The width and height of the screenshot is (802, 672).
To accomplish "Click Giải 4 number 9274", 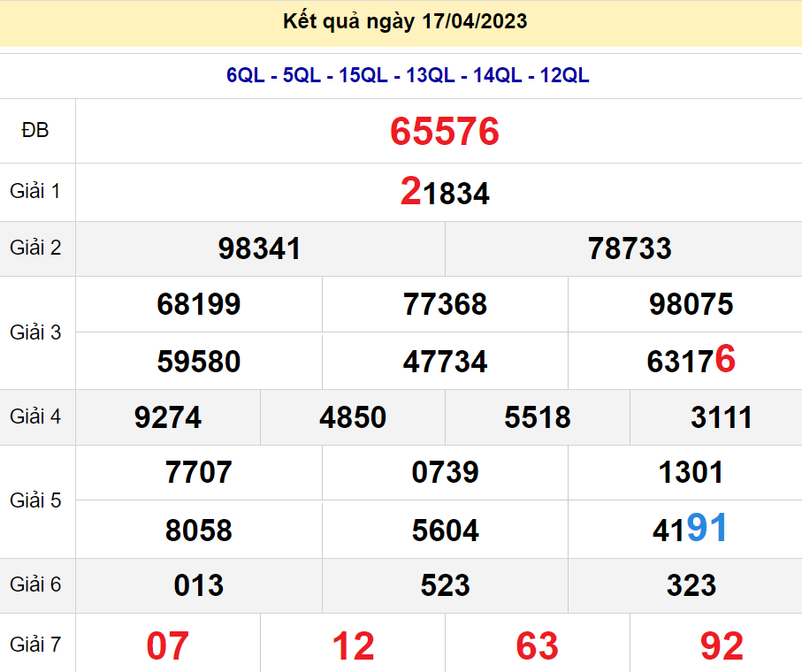I will 168,417.
